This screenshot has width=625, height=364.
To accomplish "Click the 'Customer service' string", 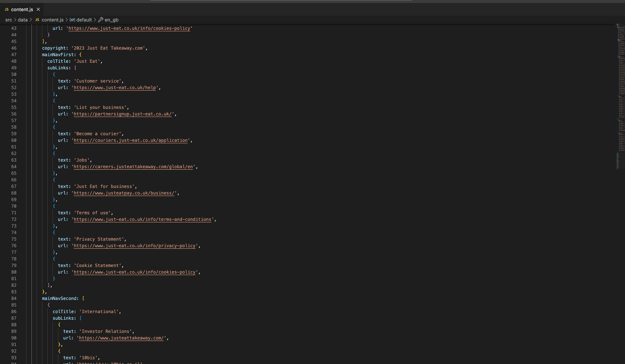I will [98, 81].
